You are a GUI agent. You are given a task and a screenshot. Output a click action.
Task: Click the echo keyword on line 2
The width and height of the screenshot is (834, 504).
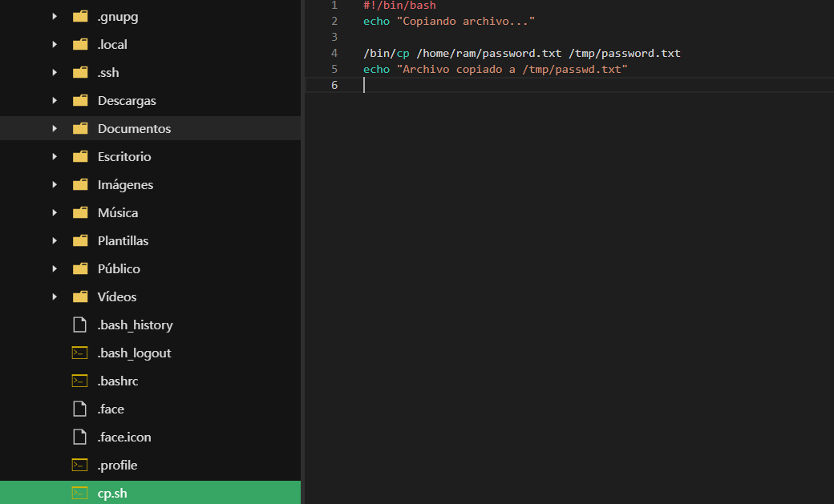point(377,22)
